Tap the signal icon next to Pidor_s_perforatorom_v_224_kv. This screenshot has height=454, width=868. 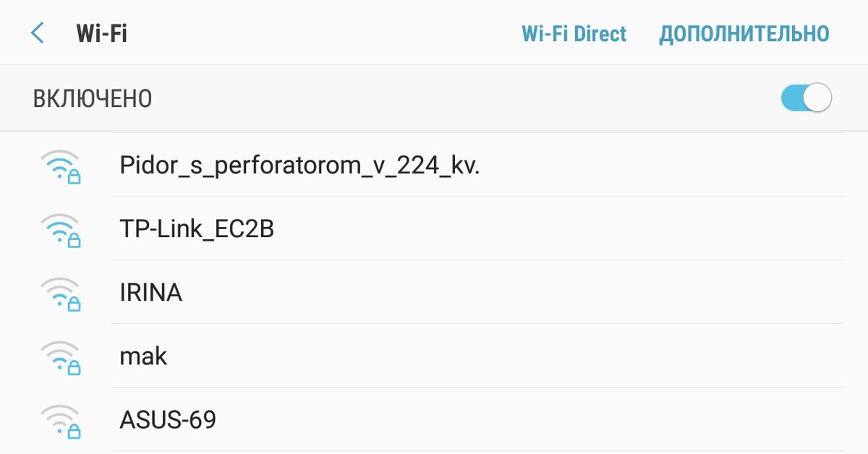click(x=64, y=166)
